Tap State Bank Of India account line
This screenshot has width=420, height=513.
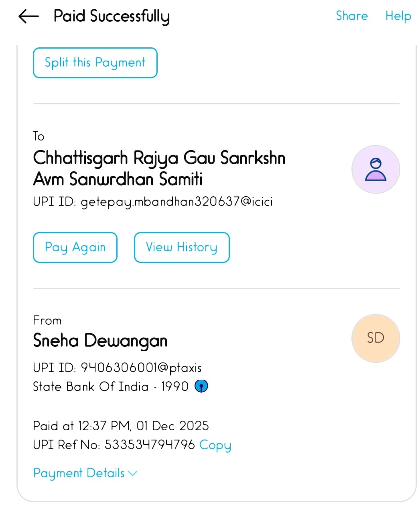click(110, 386)
